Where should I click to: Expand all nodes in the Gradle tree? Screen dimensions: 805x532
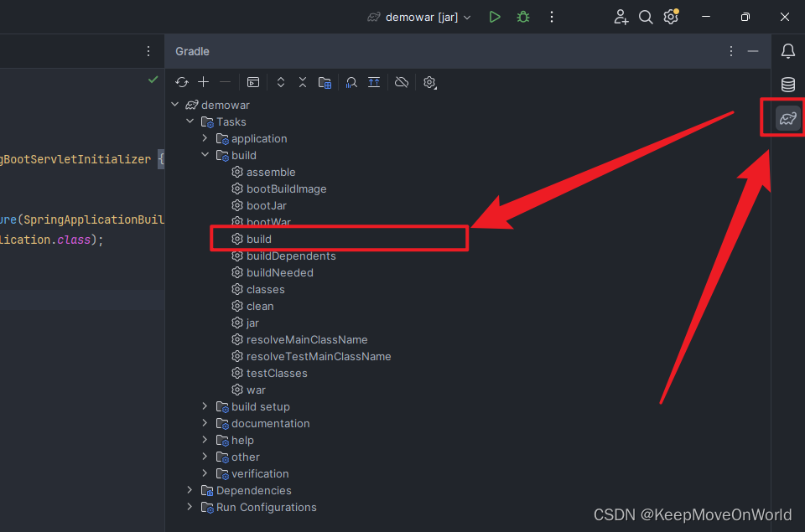click(x=280, y=82)
